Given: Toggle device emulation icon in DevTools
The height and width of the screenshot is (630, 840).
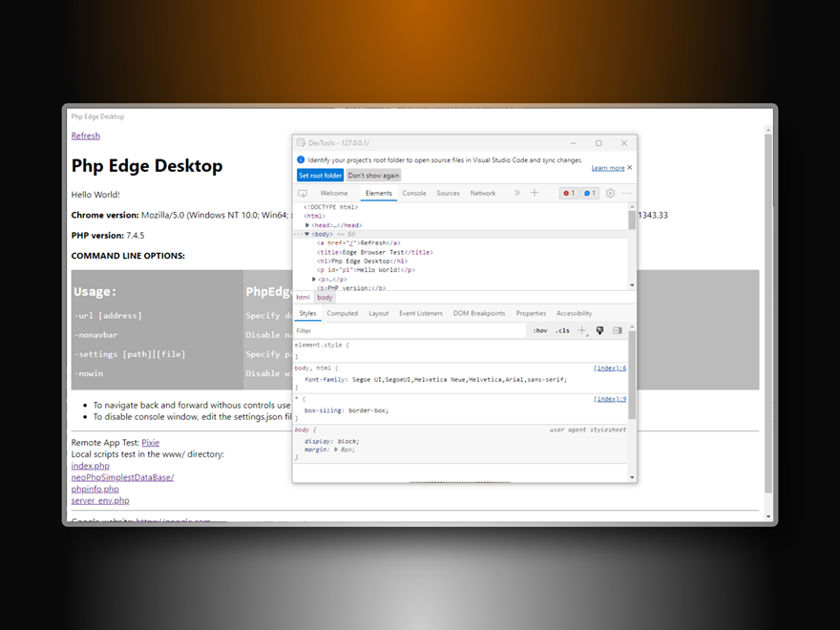Looking at the screenshot, I should tap(303, 194).
